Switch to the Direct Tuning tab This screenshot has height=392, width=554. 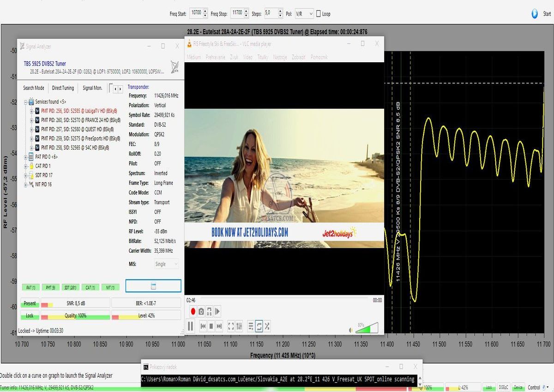coord(63,88)
